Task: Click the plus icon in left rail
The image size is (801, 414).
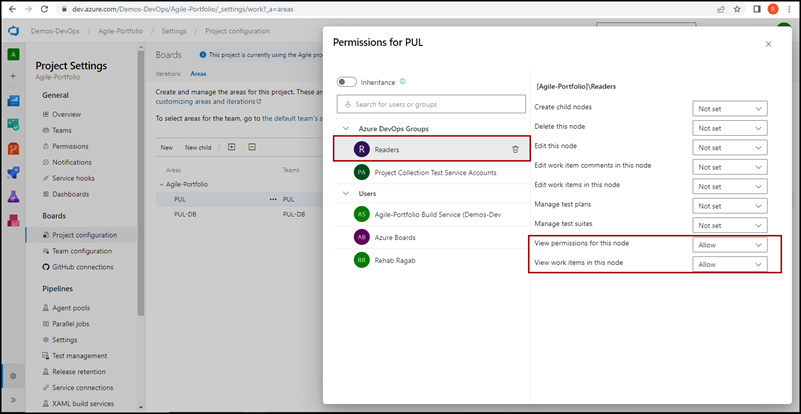Action: coord(13,76)
